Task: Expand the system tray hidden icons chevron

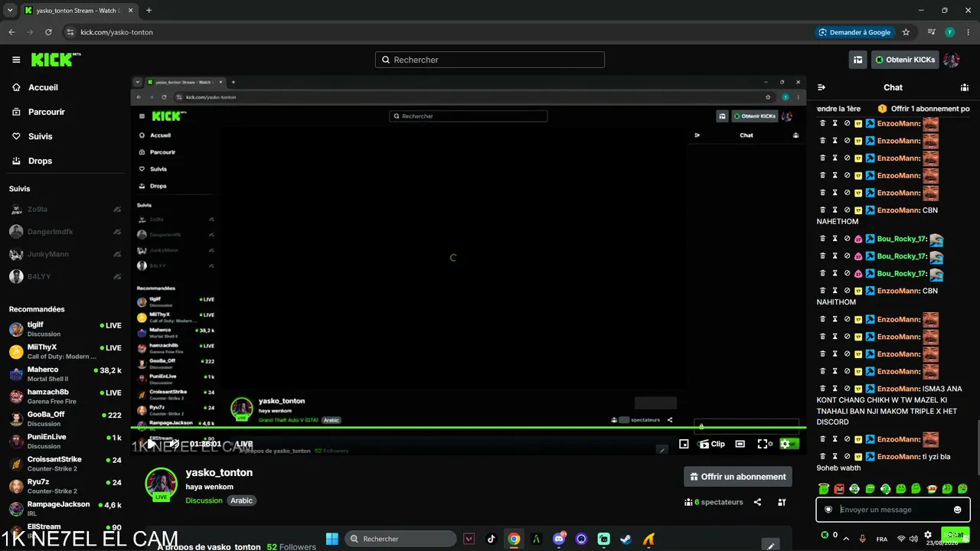Action: (846, 539)
